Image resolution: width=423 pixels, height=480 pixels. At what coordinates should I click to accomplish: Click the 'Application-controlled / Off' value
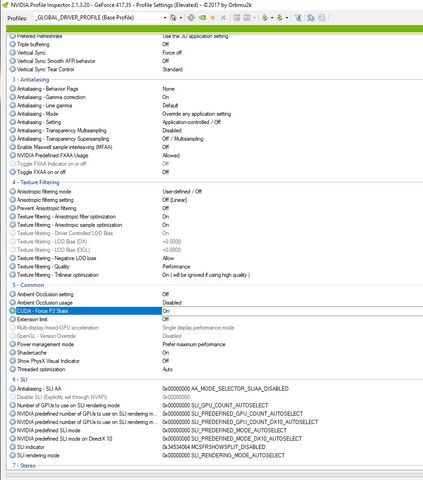coord(192,122)
